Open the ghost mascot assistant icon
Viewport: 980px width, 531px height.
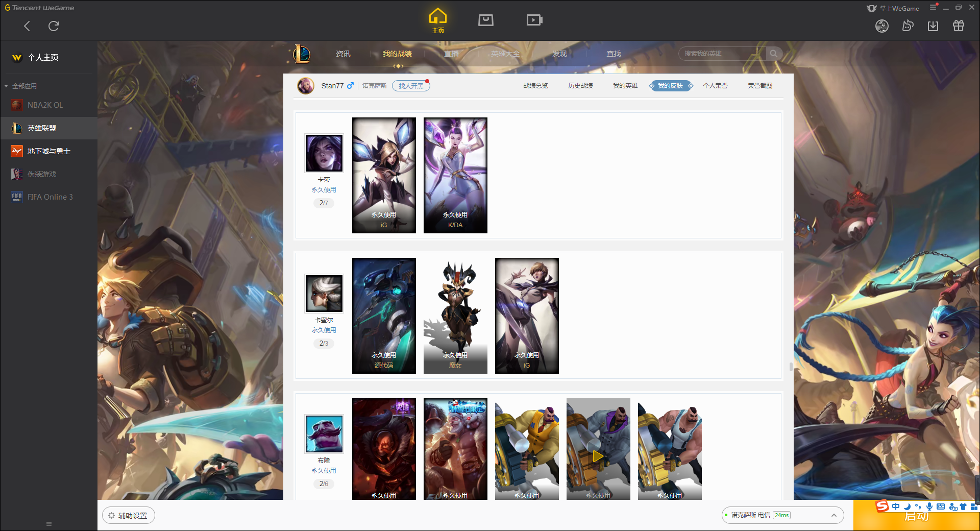click(x=908, y=26)
